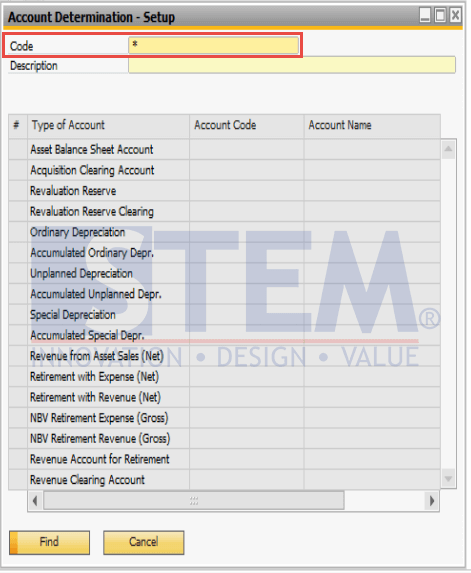Click the # column header
Image resolution: width=471 pixels, height=573 pixels.
tap(18, 126)
